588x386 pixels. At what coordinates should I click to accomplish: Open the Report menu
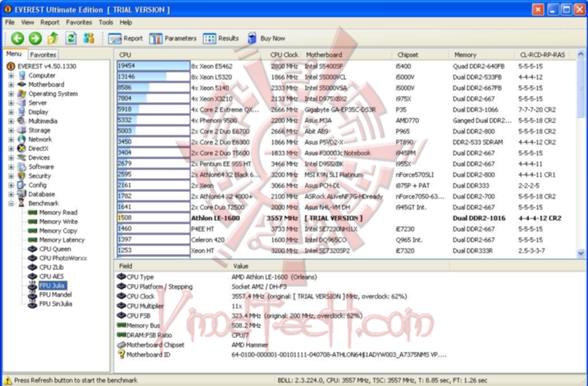coord(50,22)
